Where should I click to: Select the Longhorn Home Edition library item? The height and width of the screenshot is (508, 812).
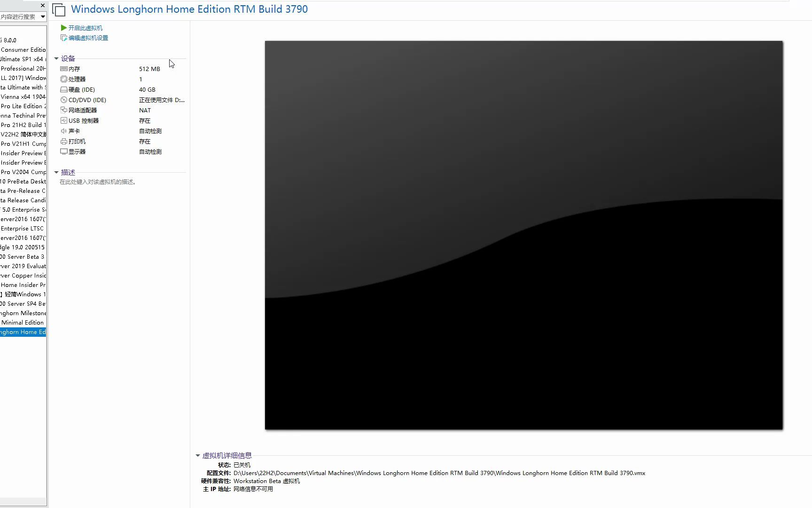(x=23, y=332)
